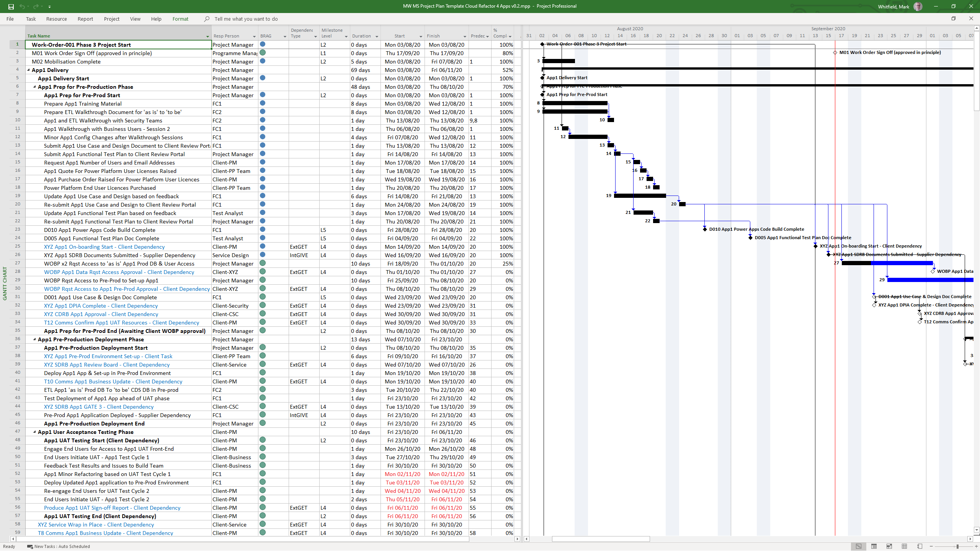980x551 pixels.
Task: Switch to Gantt Chart view in status bar
Action: (859, 546)
